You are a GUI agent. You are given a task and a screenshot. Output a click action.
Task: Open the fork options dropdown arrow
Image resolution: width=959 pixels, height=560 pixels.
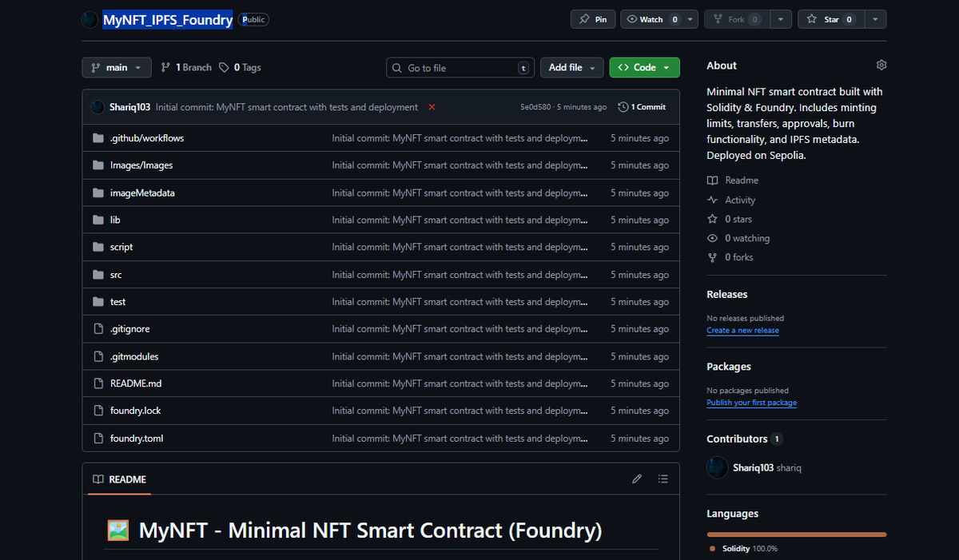[x=782, y=19]
